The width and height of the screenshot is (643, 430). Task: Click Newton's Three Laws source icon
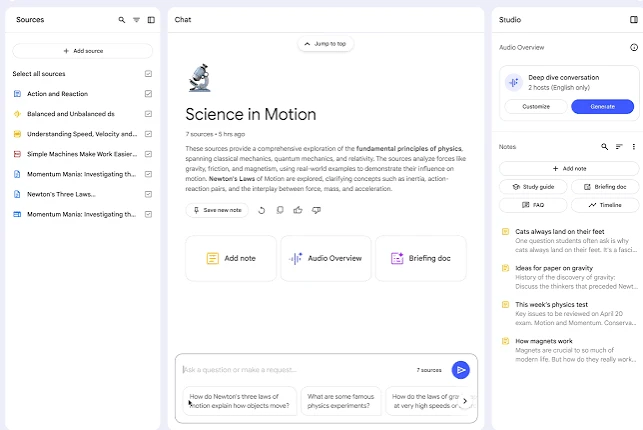pos(17,194)
